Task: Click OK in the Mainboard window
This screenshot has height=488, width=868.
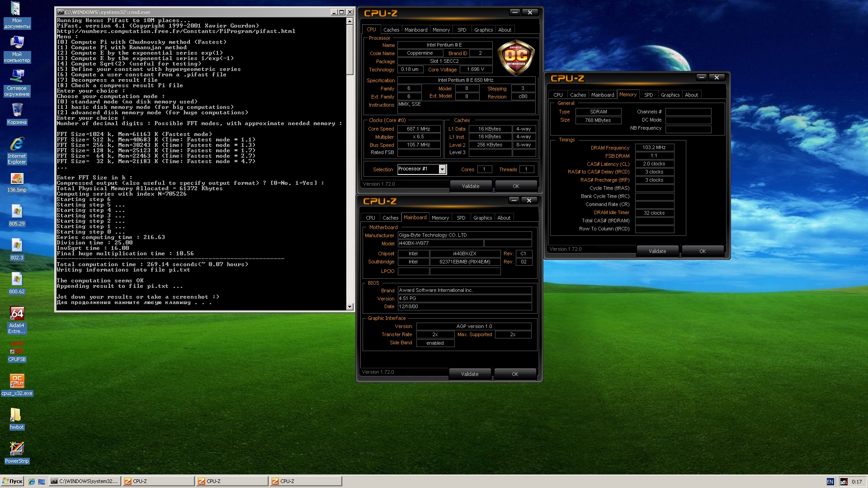Action: tap(515, 374)
